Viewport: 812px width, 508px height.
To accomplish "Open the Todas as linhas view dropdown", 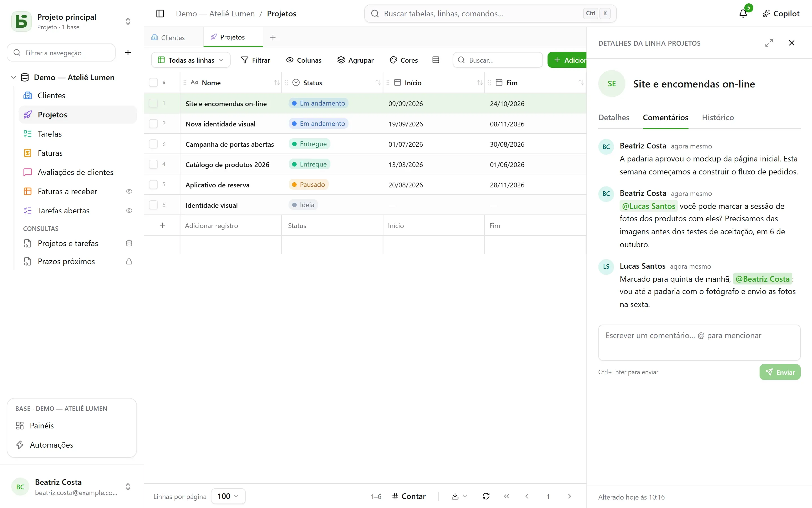I will pos(191,60).
